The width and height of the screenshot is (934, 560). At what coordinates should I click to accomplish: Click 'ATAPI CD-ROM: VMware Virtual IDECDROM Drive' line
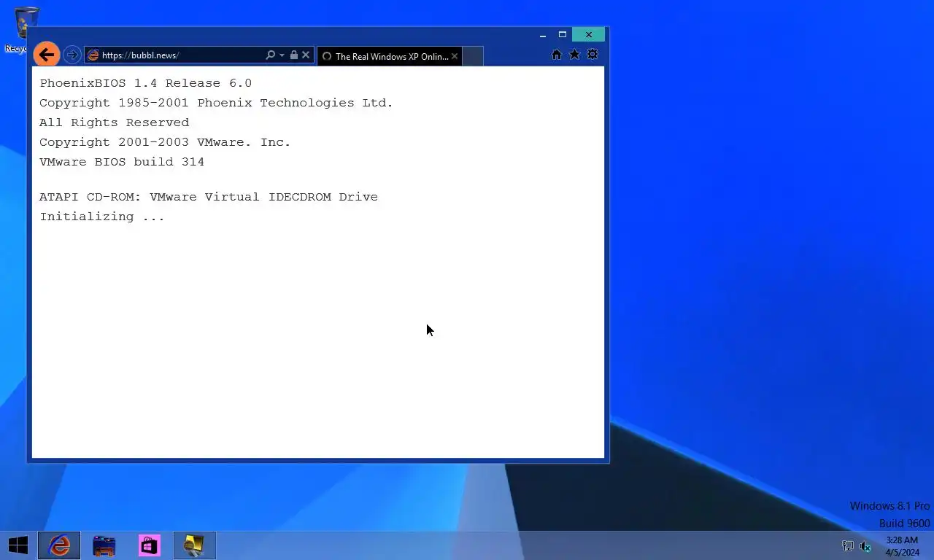coord(209,197)
